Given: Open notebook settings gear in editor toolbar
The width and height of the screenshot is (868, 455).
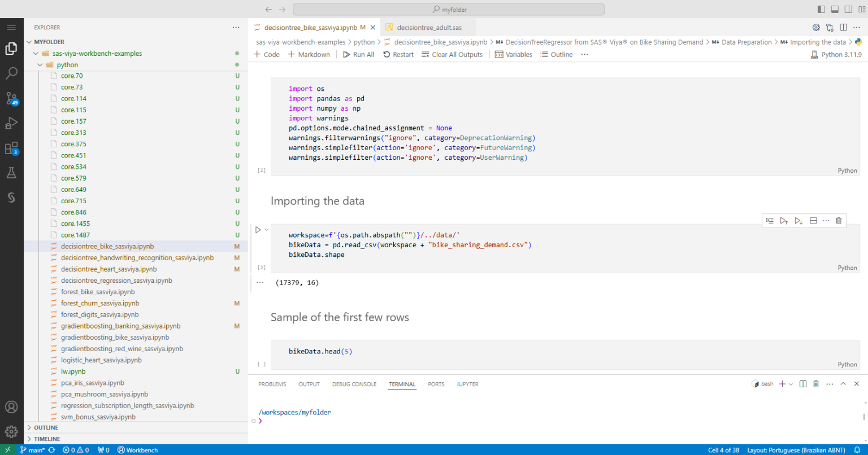Looking at the screenshot, I should pos(815,27).
